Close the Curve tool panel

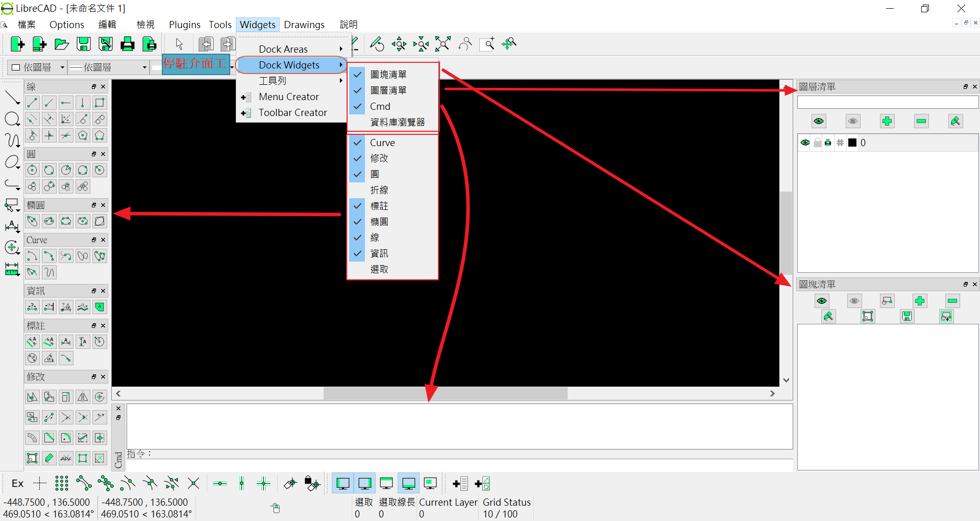coord(103,240)
